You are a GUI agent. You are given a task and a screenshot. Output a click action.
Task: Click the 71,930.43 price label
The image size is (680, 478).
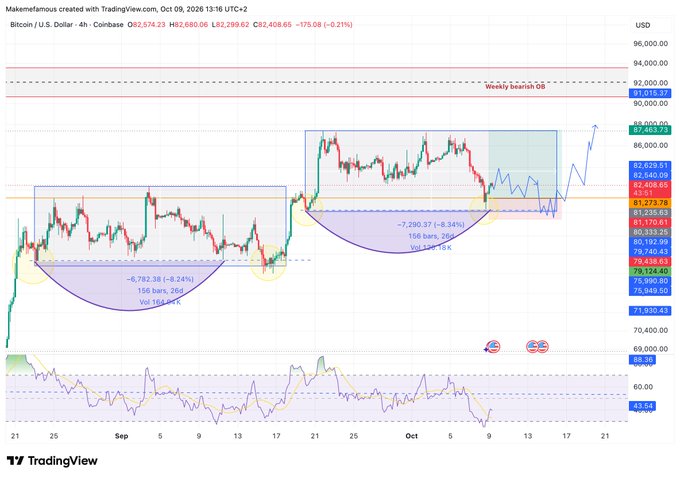click(650, 311)
